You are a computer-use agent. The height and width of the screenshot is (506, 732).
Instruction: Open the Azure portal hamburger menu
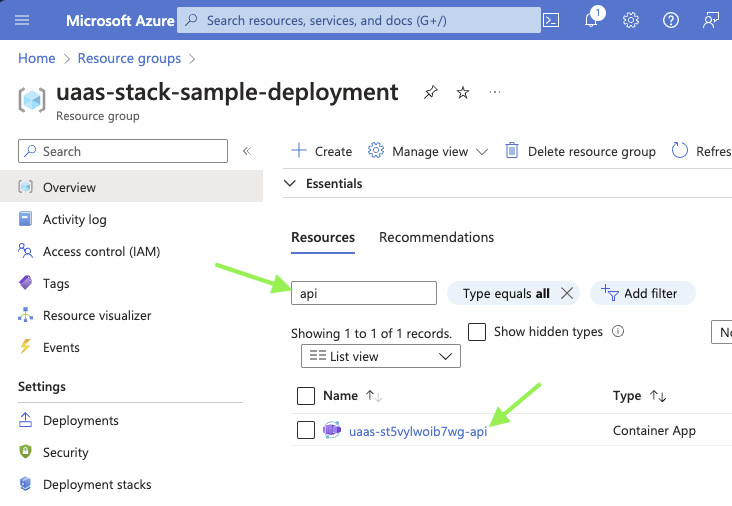point(22,20)
